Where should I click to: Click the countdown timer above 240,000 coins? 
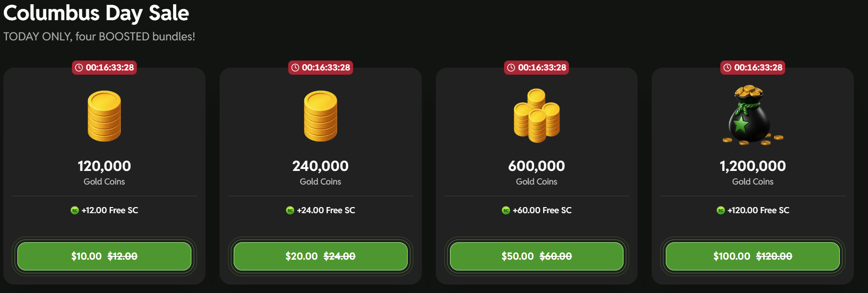(321, 68)
